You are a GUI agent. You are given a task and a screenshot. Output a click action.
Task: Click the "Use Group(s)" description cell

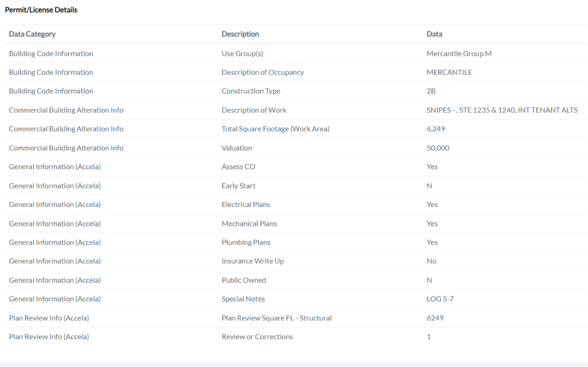[242, 54]
